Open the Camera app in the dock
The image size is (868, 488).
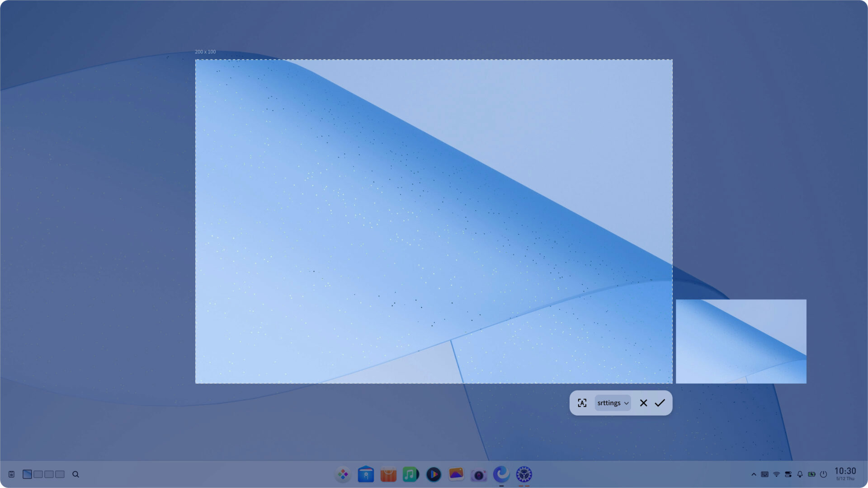tap(478, 474)
